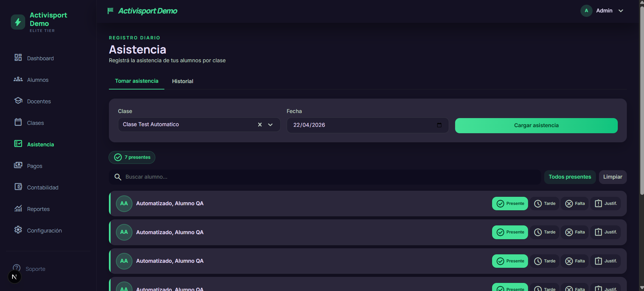This screenshot has height=291, width=644.
Task: Expand the Clase dropdown chevron
Action: 270,125
